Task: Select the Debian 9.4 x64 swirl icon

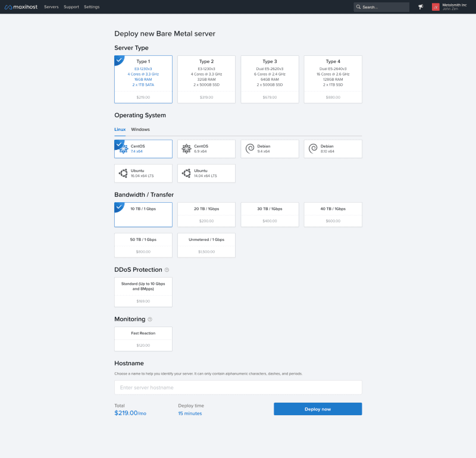Action: (250, 148)
